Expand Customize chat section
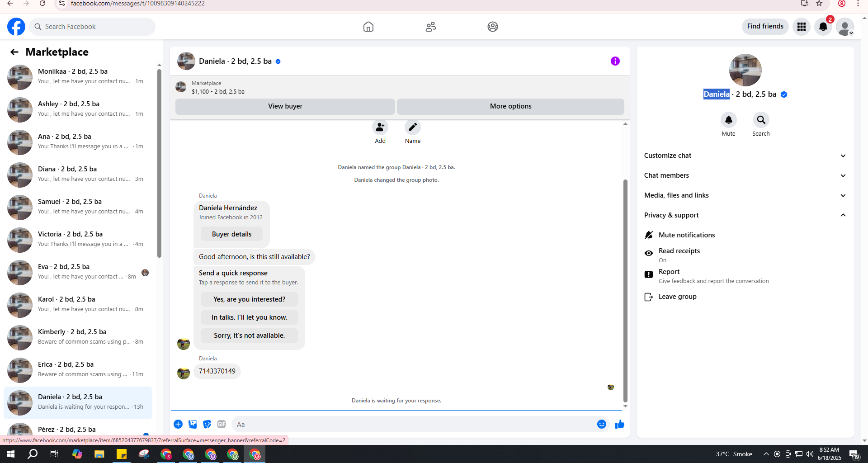 pos(745,156)
